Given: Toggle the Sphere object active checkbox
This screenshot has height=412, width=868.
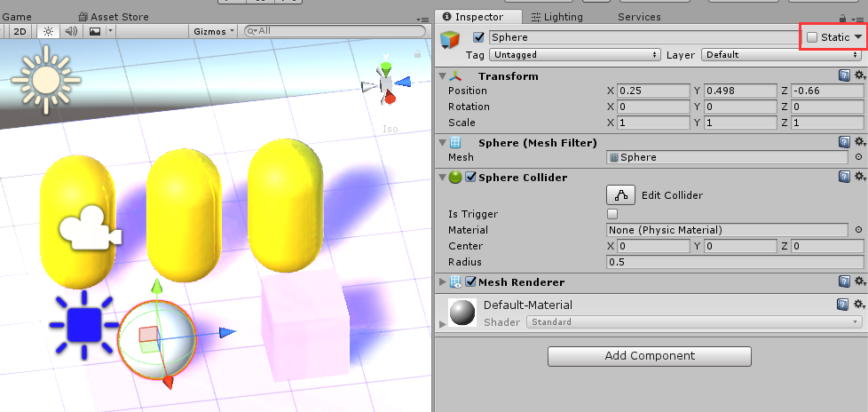Looking at the screenshot, I should (x=479, y=37).
